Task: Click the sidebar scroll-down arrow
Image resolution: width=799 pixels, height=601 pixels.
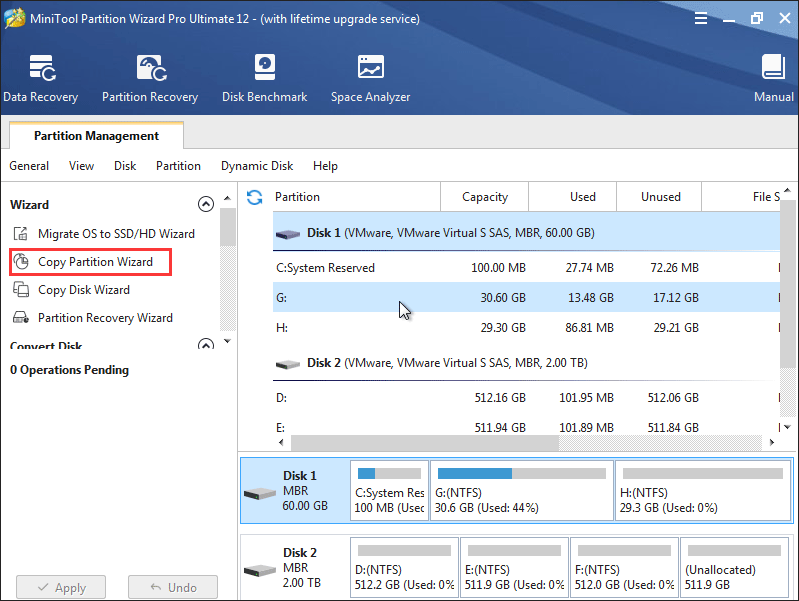Action: 228,341
